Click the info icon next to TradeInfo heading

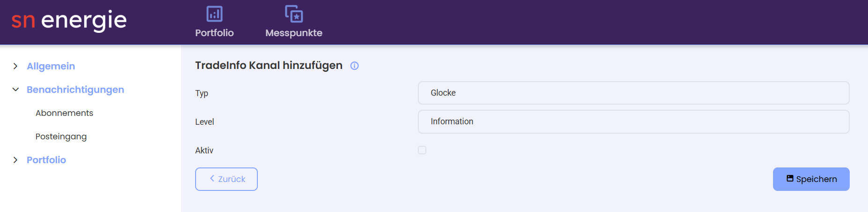click(355, 66)
